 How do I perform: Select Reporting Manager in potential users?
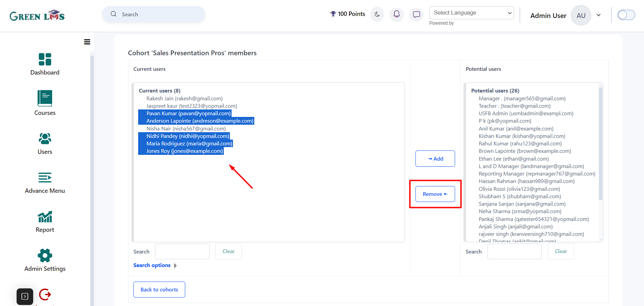pos(537,174)
